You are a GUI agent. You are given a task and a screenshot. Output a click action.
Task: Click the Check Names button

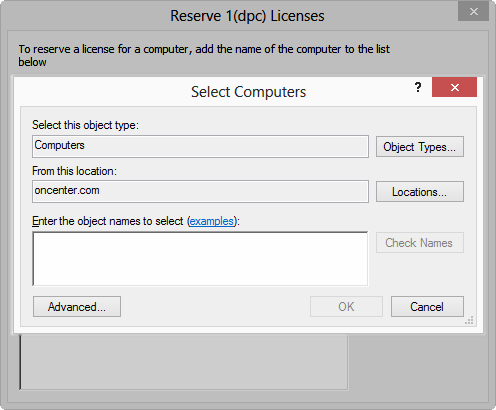tap(420, 243)
